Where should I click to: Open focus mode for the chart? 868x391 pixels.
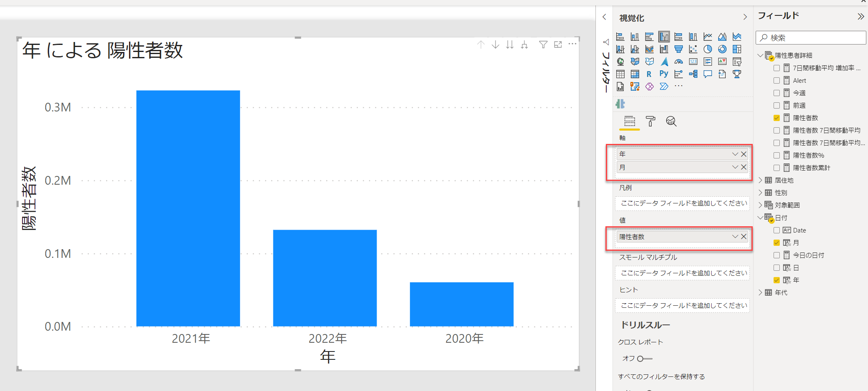(x=558, y=45)
